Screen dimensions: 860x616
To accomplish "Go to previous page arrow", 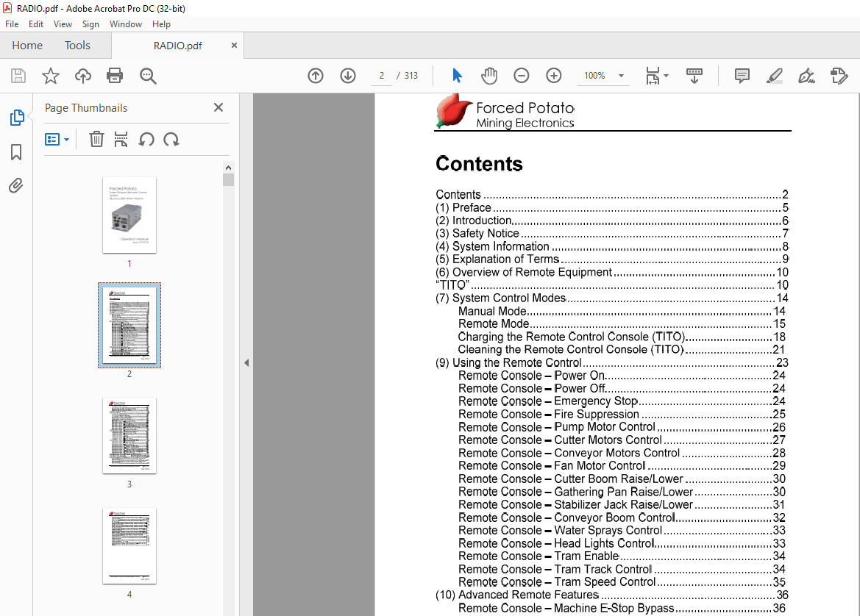I will point(316,76).
